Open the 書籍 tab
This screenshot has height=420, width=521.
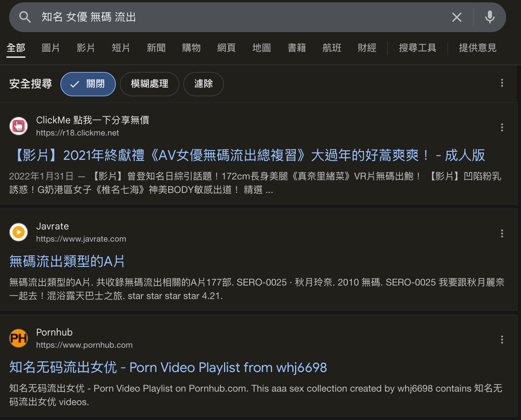click(296, 48)
